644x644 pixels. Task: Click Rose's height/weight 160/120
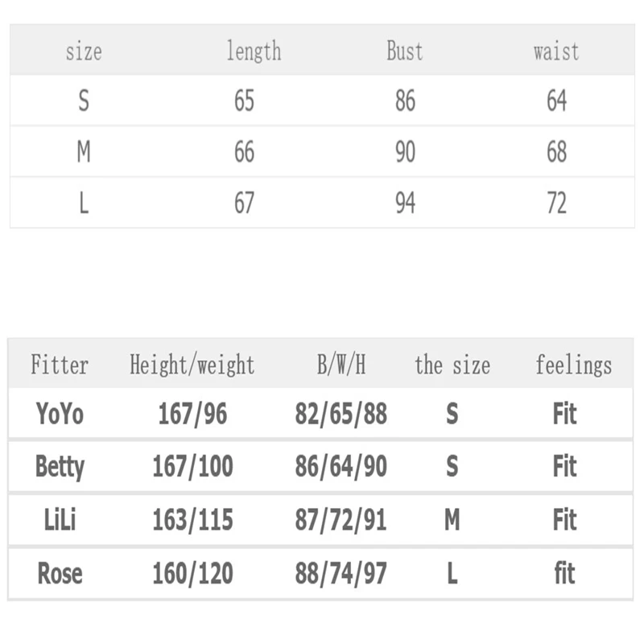tap(192, 573)
